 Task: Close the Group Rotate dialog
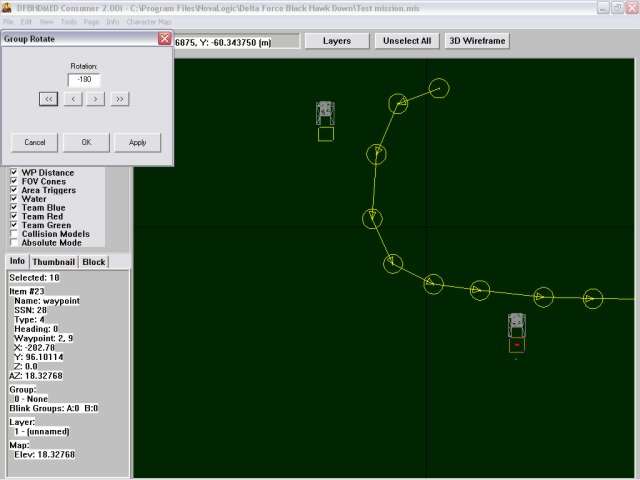pyautogui.click(x=165, y=38)
